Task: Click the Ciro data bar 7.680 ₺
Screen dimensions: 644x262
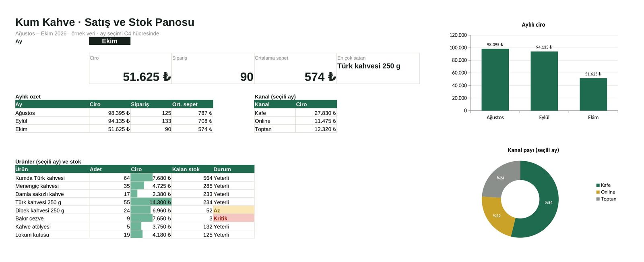Action: [x=151, y=178]
